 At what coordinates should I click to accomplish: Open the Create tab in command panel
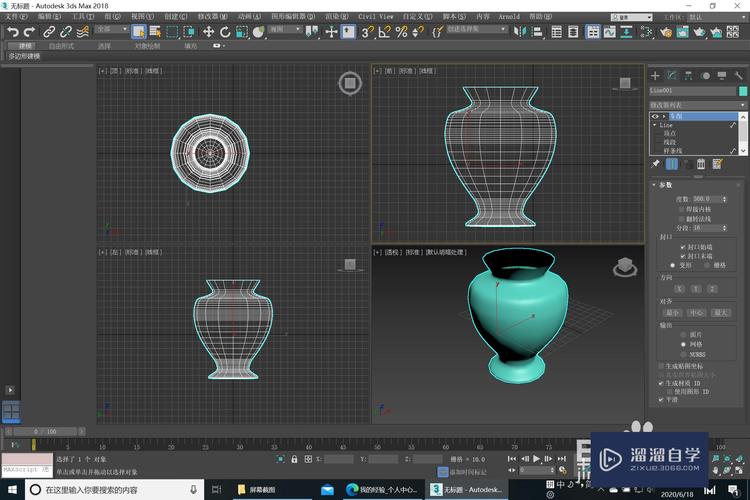(x=655, y=76)
